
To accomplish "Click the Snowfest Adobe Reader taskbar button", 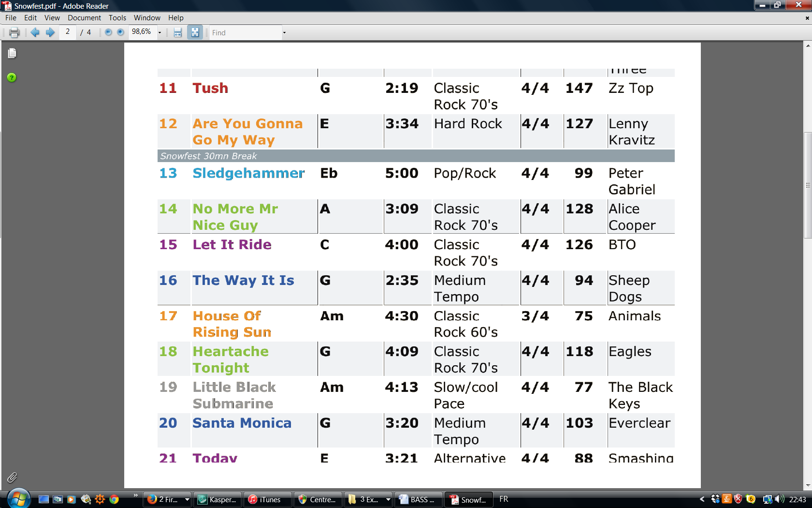I will coord(468,499).
